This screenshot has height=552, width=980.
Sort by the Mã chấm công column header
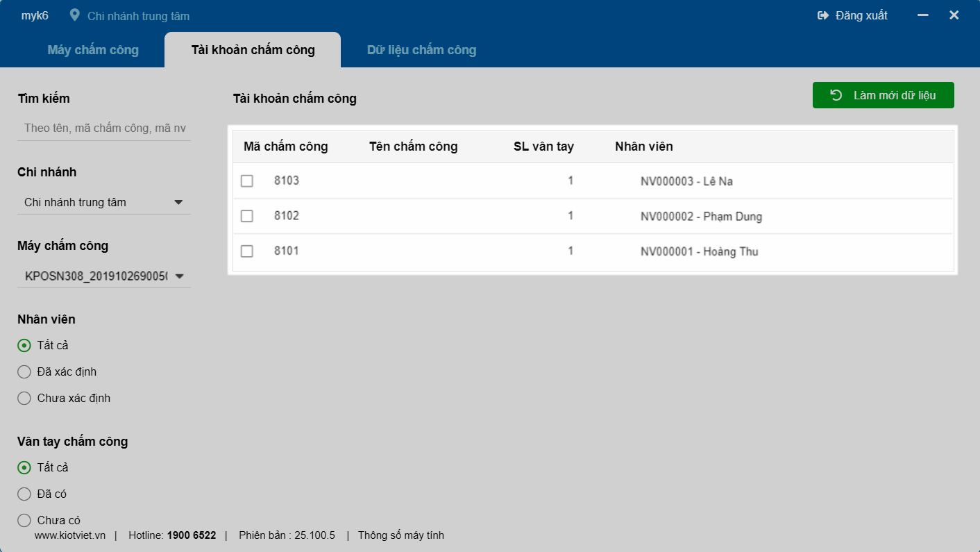pos(286,147)
